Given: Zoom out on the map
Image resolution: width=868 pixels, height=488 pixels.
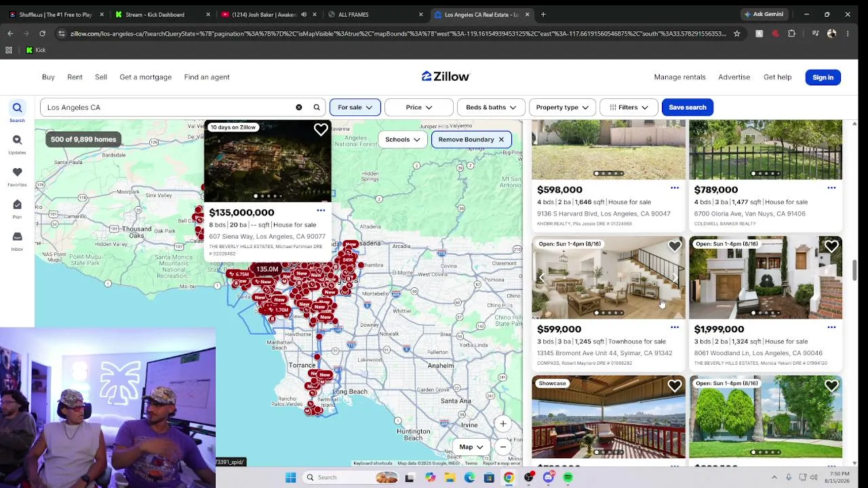Looking at the screenshot, I should click(x=503, y=447).
